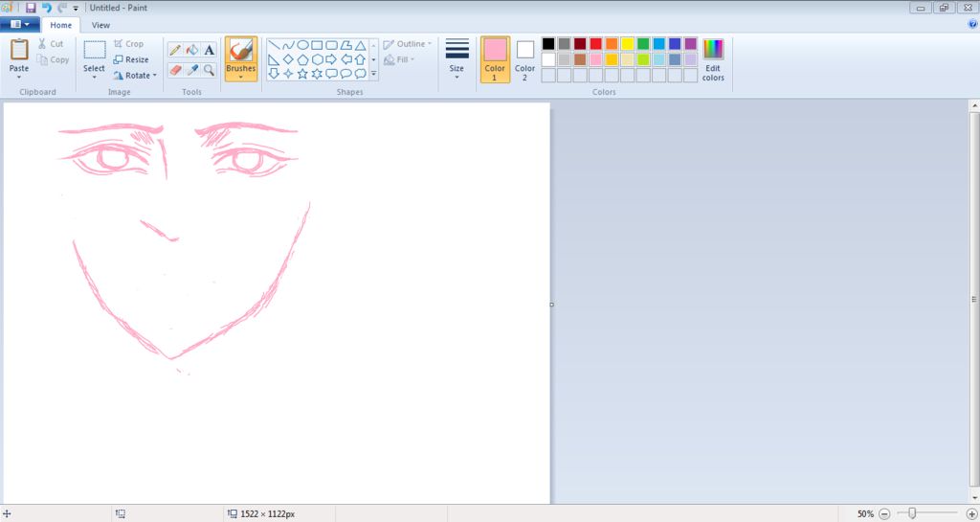Viewport: 980px width, 522px height.
Task: Select the Pencil tool
Action: click(x=176, y=50)
